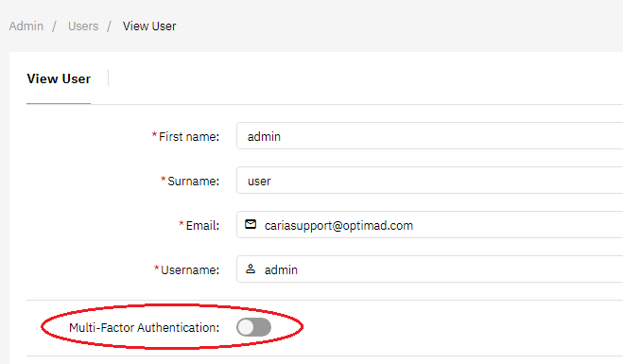Go to the Users breadcrumb link

83,26
